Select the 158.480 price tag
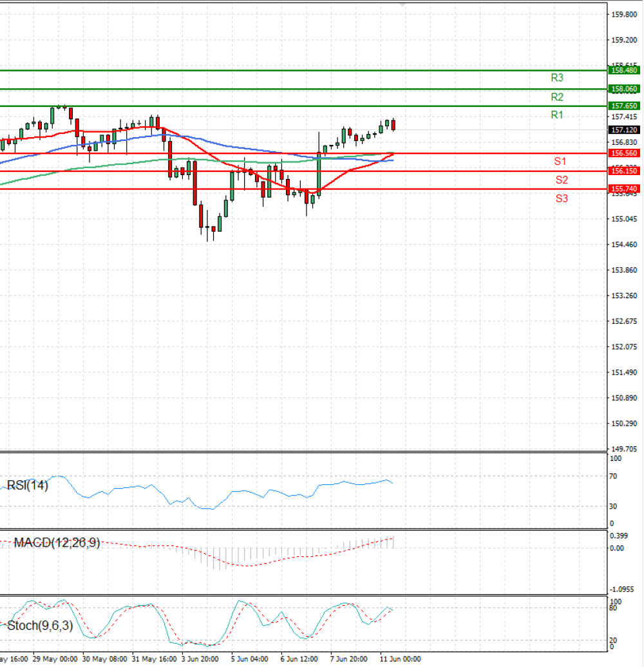The width and height of the screenshot is (644, 667). click(x=624, y=70)
